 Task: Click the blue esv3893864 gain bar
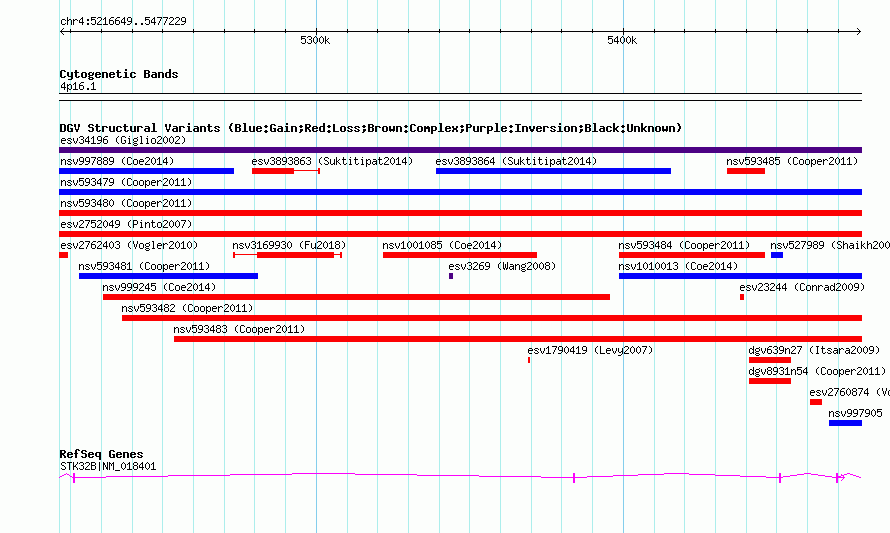click(553, 171)
